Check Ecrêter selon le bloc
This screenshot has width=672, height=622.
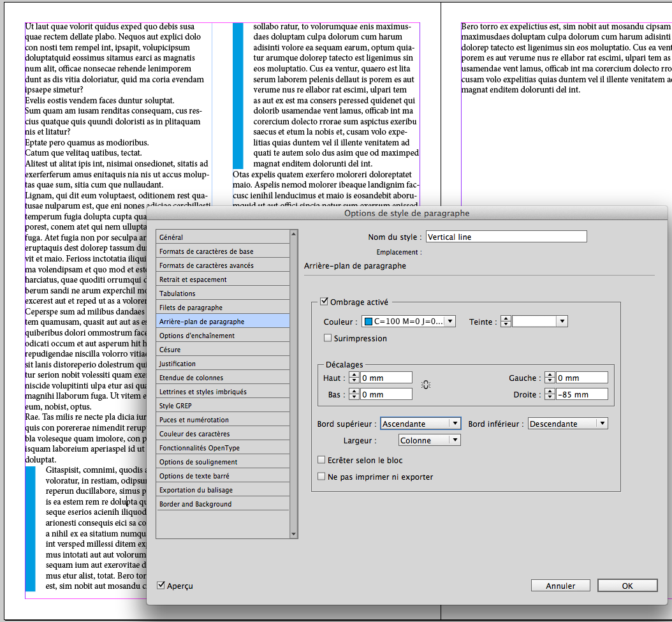[x=321, y=460]
